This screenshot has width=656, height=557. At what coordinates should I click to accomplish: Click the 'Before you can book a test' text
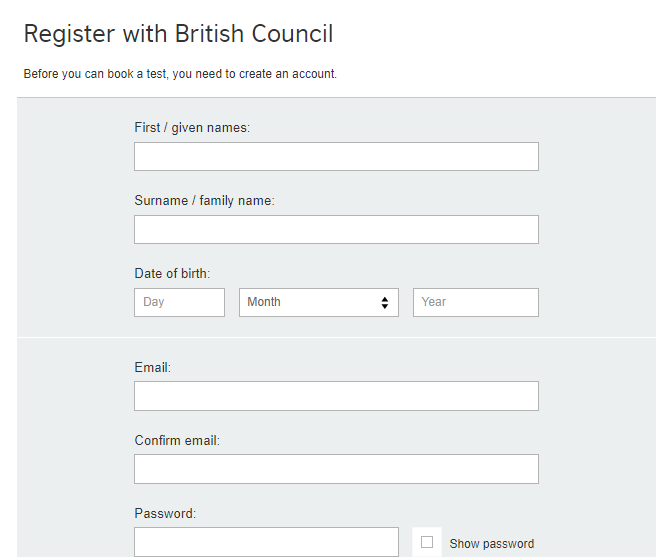coord(180,74)
